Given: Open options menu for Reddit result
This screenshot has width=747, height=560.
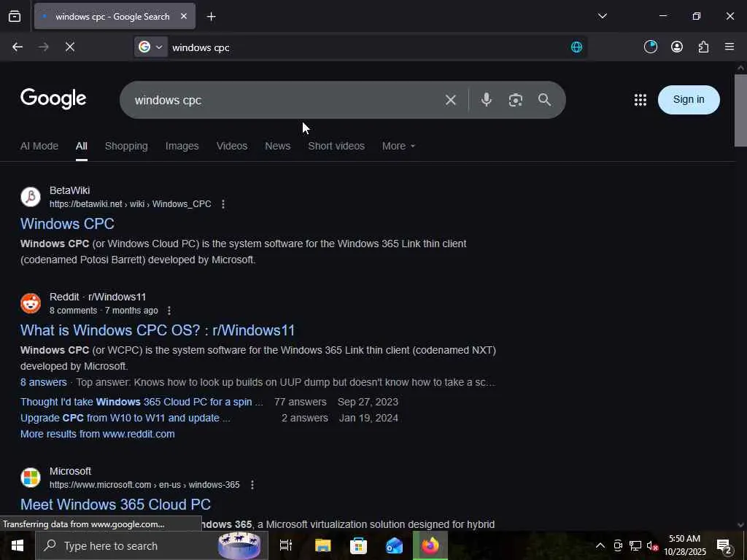Looking at the screenshot, I should pyautogui.click(x=169, y=311).
